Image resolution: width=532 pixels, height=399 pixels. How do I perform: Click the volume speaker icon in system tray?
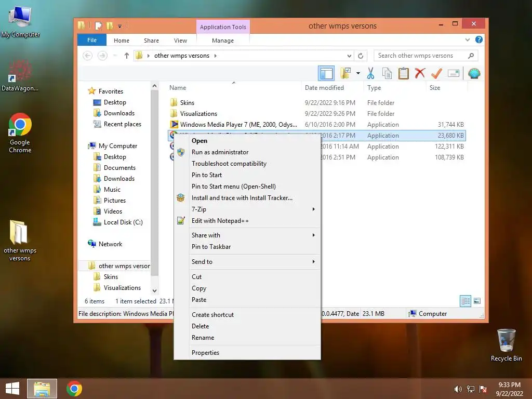(458, 389)
